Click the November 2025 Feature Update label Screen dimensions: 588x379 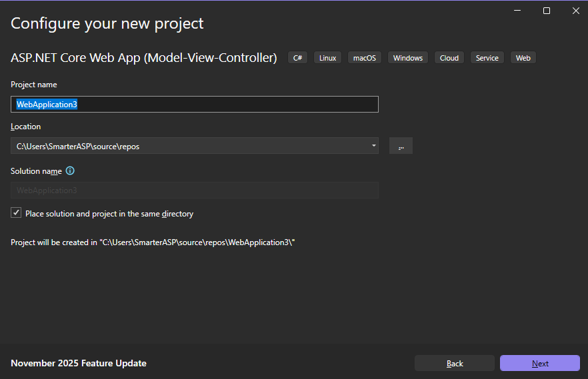tap(79, 363)
